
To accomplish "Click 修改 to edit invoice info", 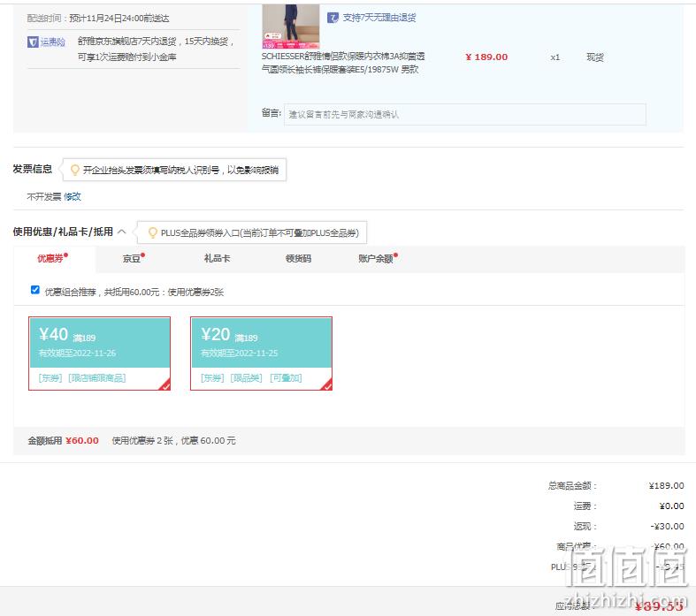I will point(73,196).
